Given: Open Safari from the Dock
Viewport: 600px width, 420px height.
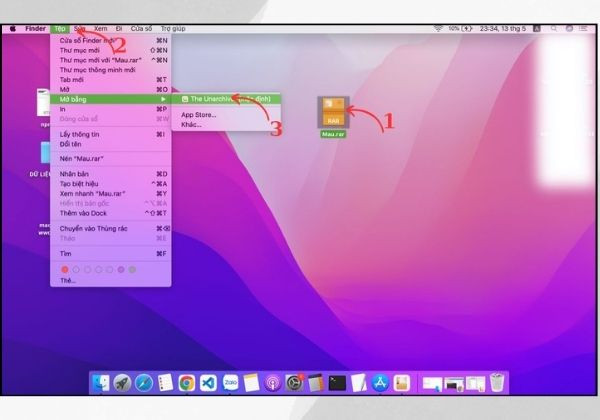Looking at the screenshot, I should (144, 383).
